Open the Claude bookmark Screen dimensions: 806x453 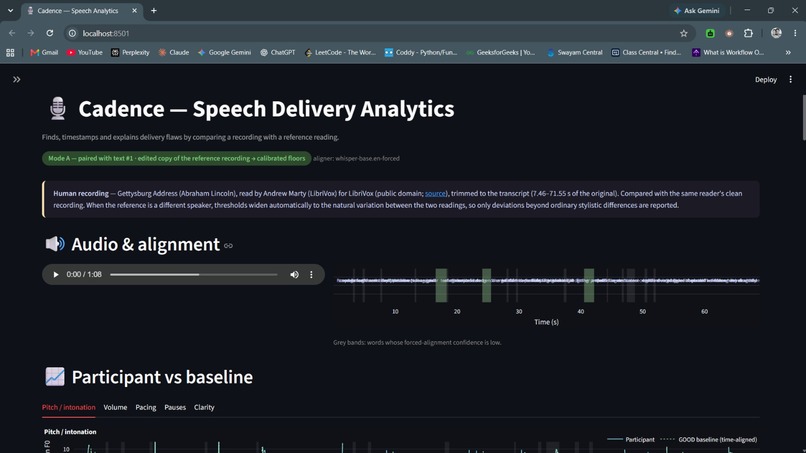[174, 52]
